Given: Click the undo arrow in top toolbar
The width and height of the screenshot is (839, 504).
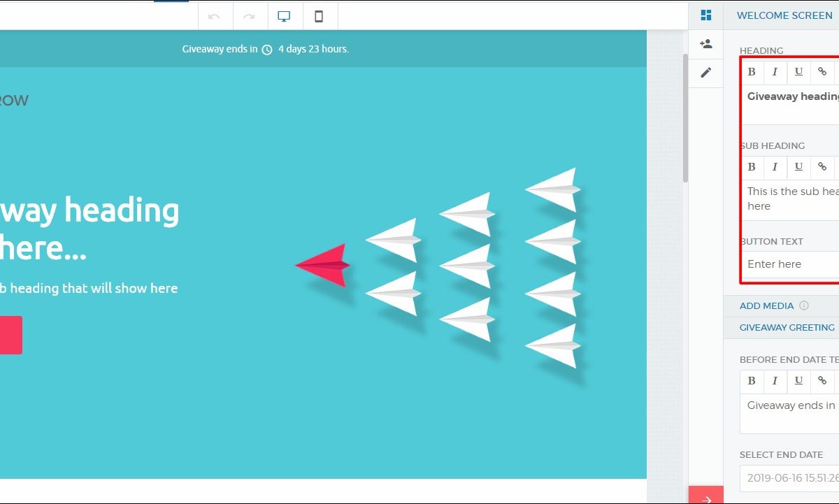Looking at the screenshot, I should point(215,16).
